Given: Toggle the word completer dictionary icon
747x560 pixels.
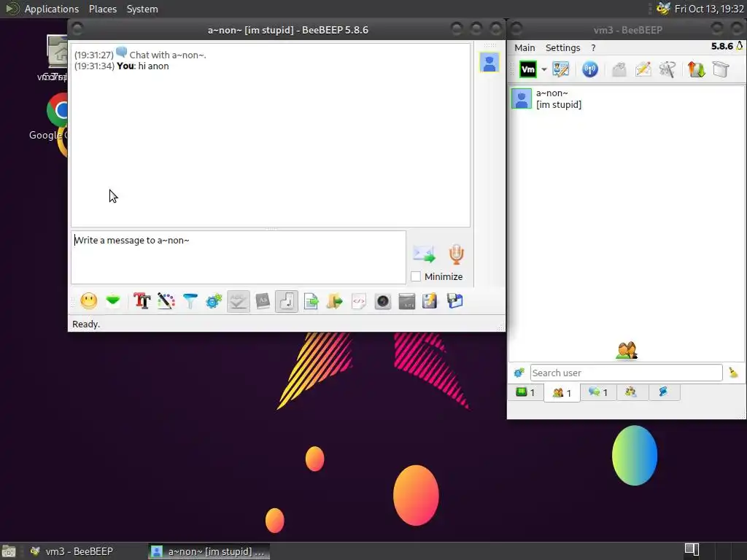Looking at the screenshot, I should tap(263, 301).
